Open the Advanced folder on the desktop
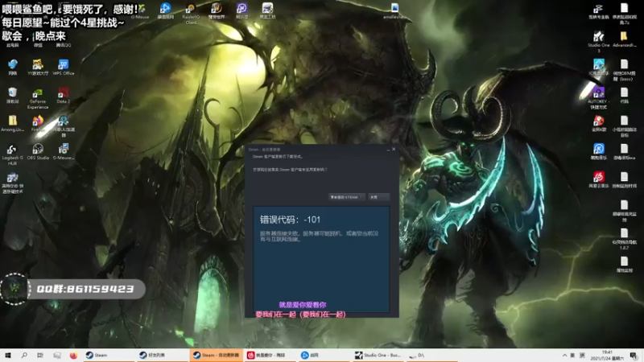 coord(625,39)
